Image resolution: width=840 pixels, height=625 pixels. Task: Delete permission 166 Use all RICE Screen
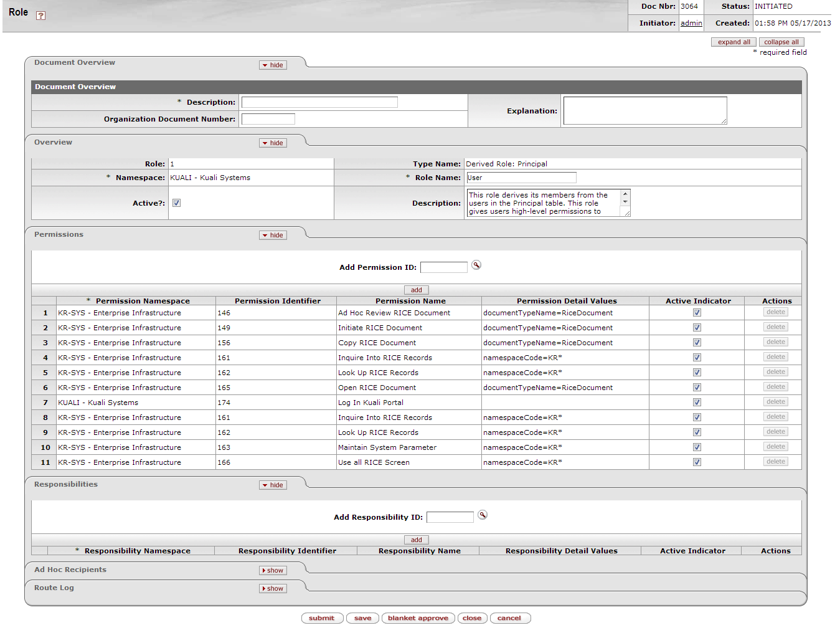[776, 462]
